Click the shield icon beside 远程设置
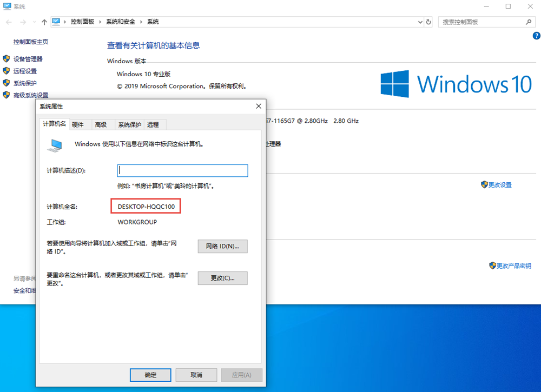 click(x=6, y=71)
